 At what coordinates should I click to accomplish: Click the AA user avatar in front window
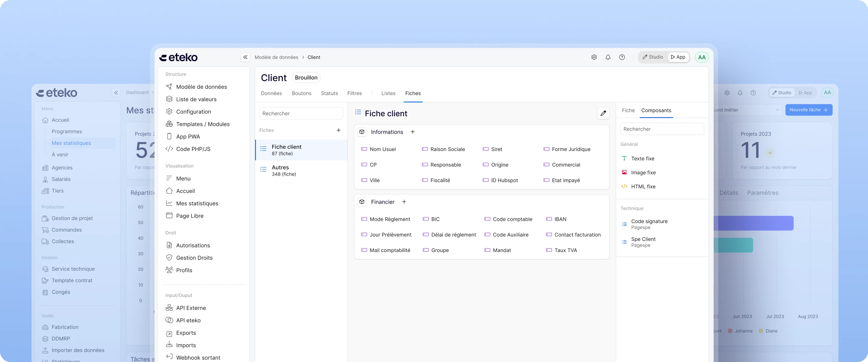pyautogui.click(x=702, y=57)
